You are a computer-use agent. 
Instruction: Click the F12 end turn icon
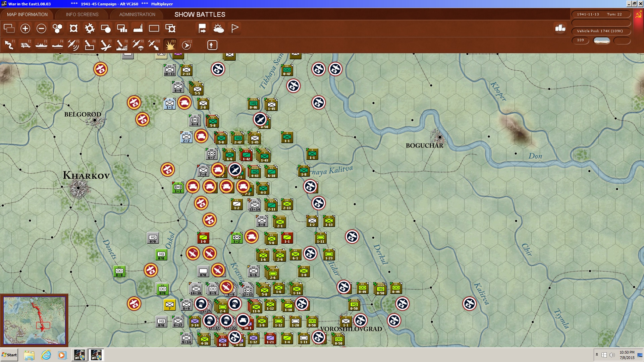coord(186,45)
